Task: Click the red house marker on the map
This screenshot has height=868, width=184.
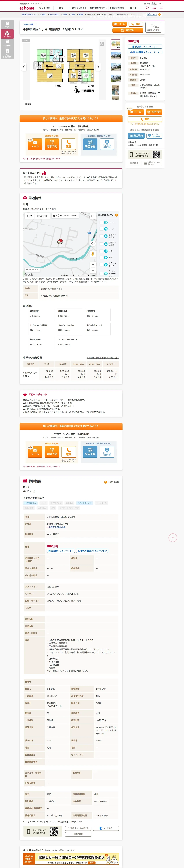Action: 60,241
